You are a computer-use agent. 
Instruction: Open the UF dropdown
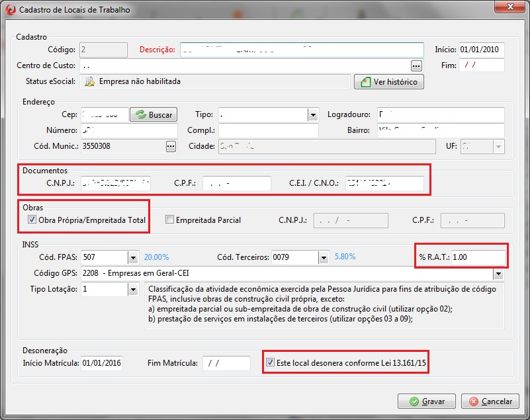point(498,147)
